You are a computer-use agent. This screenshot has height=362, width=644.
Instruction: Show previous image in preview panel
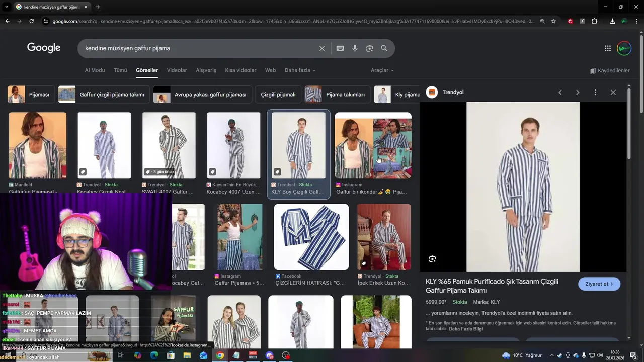coord(560,92)
